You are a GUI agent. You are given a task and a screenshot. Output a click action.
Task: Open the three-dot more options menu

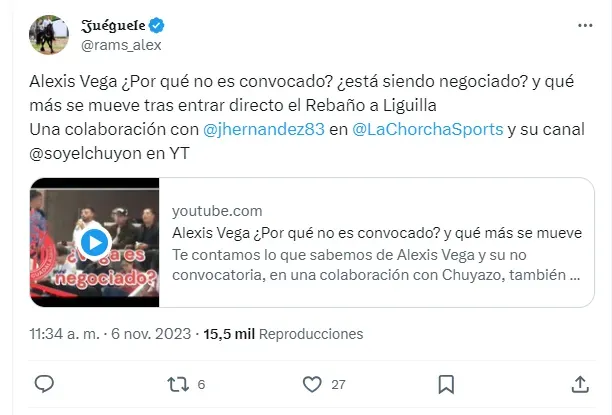click(585, 26)
